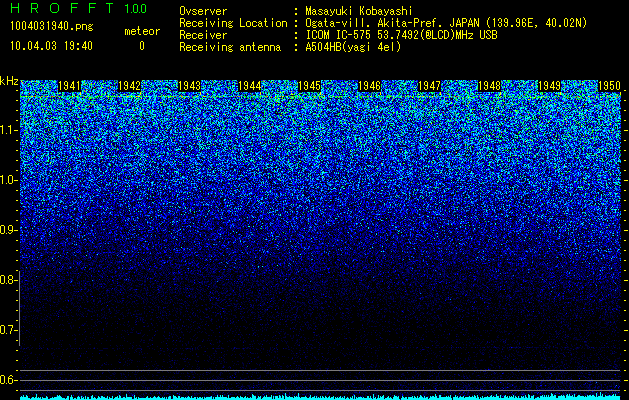This screenshot has height=400, width=629.
Task: Click the ICOM IC-575 receiver text
Action: pos(401,35)
